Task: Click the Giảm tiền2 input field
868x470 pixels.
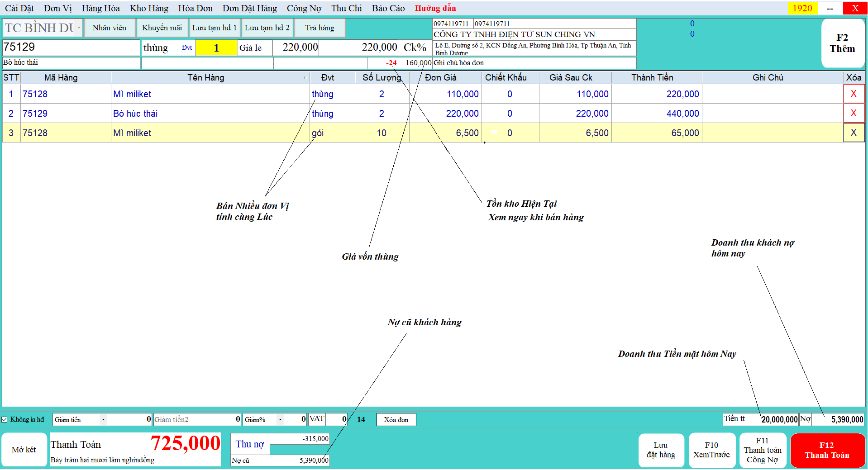Action: tap(197, 419)
